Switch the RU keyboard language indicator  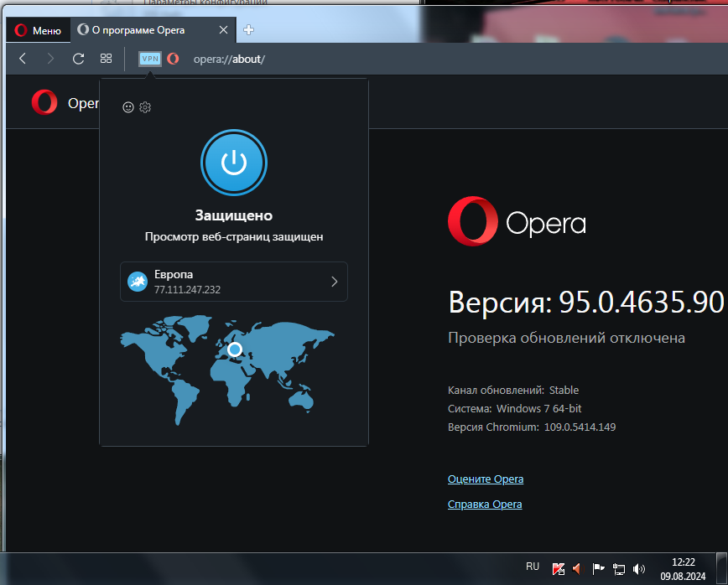point(533,567)
